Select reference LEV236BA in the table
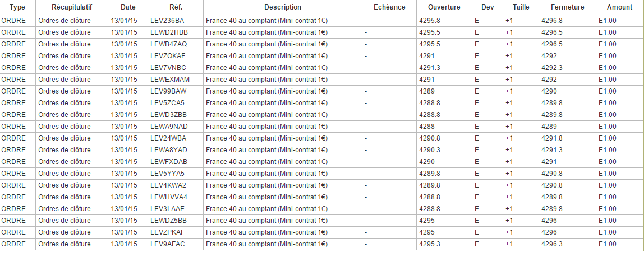 [167, 21]
